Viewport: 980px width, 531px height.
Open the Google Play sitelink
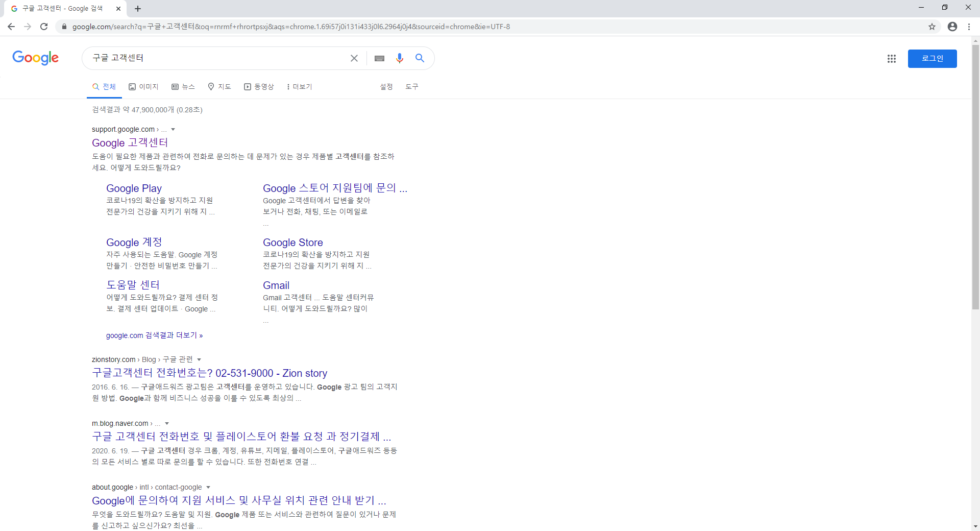click(x=134, y=188)
